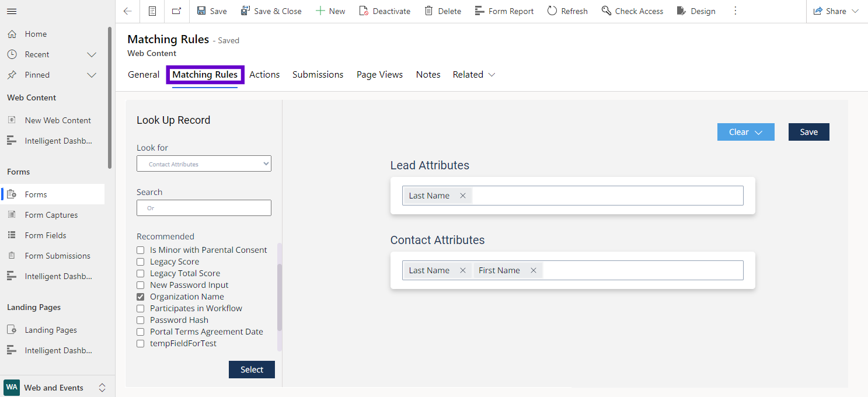Remove Last Name from Lead Attributes
Image resolution: width=868 pixels, height=397 pixels.
pyautogui.click(x=463, y=196)
